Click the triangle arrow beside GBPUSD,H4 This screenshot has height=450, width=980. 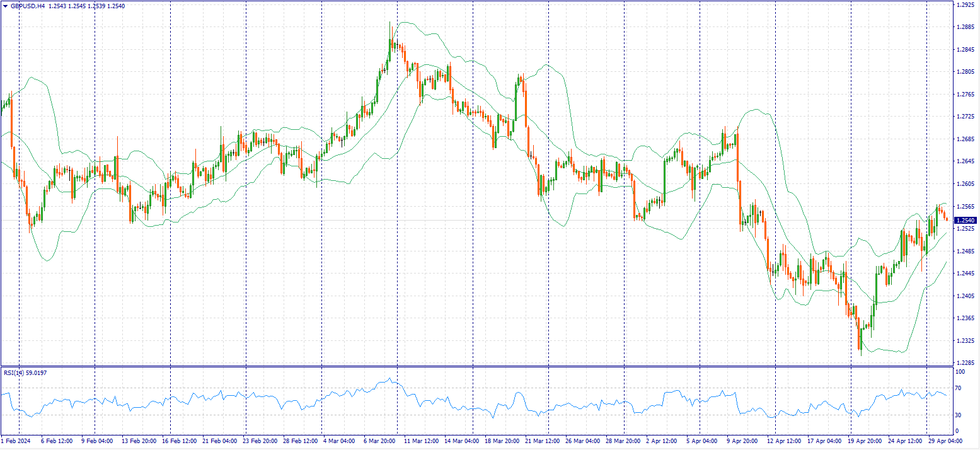click(x=5, y=6)
